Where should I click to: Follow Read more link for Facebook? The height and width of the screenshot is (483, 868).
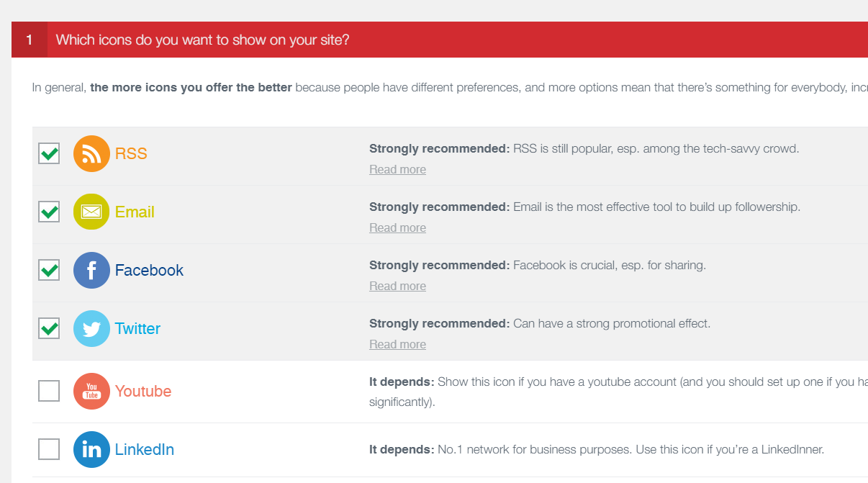[x=397, y=286]
